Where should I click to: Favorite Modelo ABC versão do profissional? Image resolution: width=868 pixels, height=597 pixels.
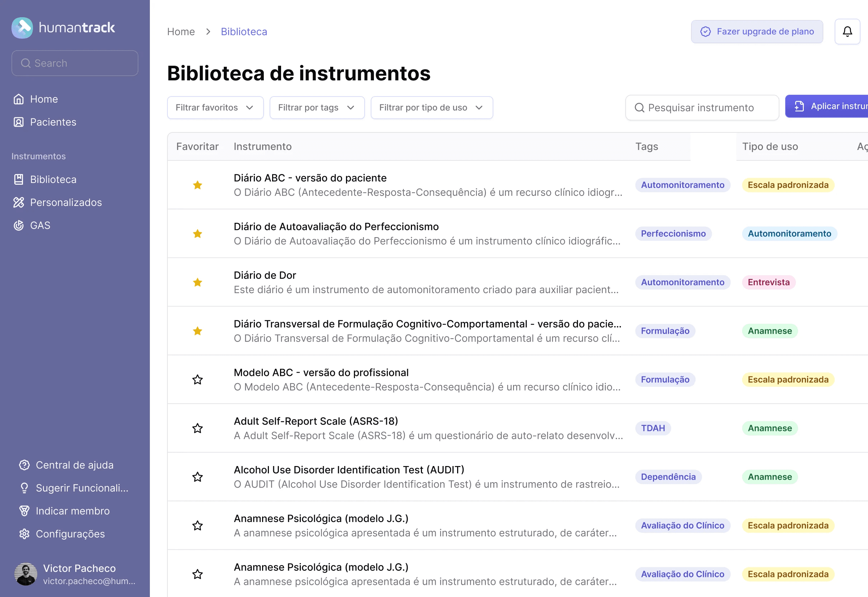pyautogui.click(x=198, y=380)
